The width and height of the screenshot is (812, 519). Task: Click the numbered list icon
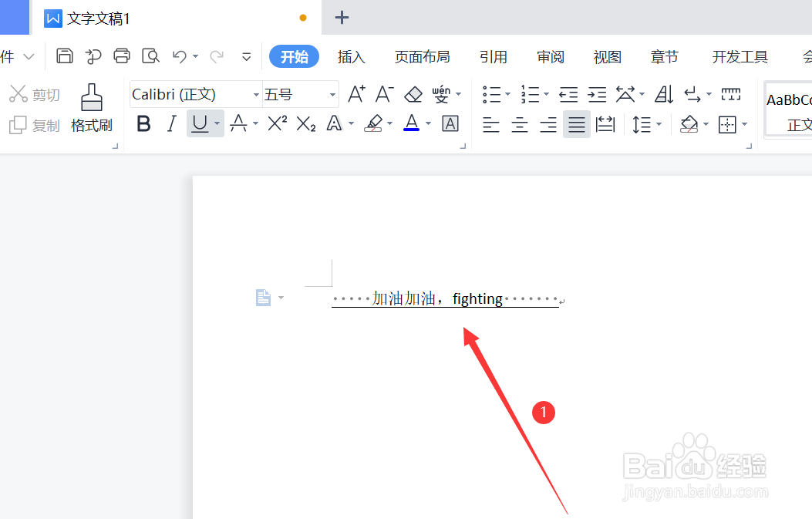pyautogui.click(x=530, y=94)
